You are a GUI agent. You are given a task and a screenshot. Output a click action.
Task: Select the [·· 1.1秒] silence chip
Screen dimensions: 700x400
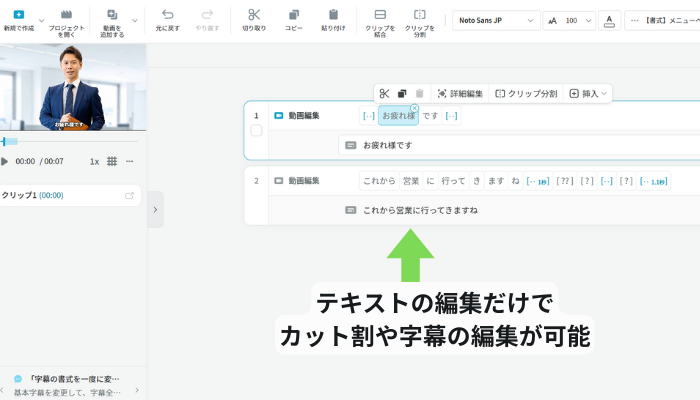654,181
